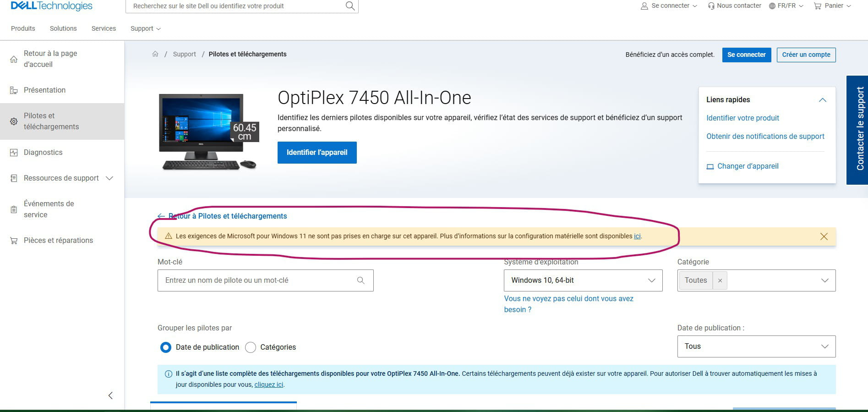Click the globe icon beside FR/FR

pyautogui.click(x=772, y=6)
